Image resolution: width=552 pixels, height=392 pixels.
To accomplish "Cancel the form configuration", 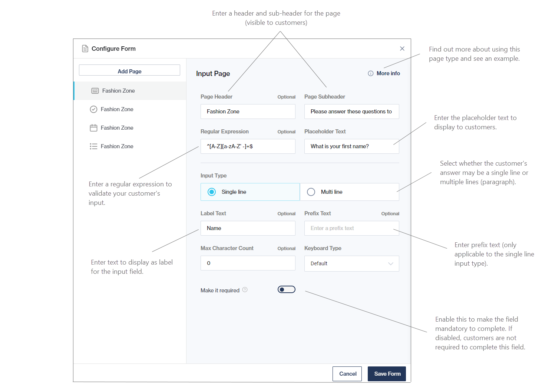I will click(x=347, y=374).
